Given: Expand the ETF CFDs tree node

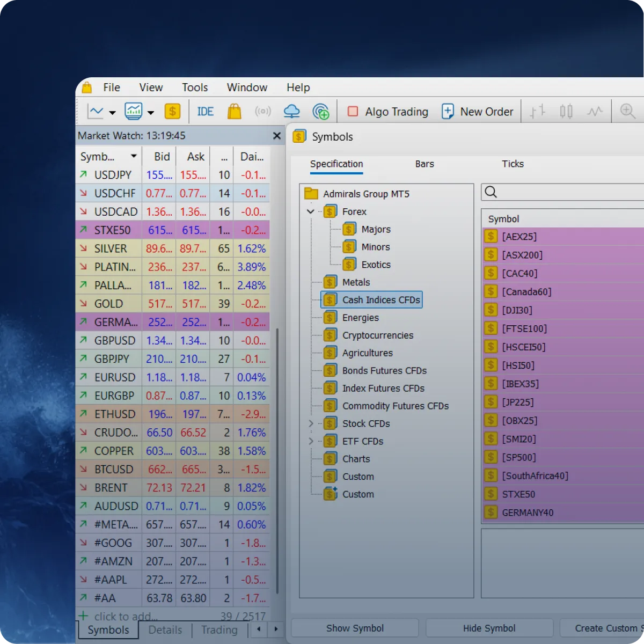Looking at the screenshot, I should 311,441.
